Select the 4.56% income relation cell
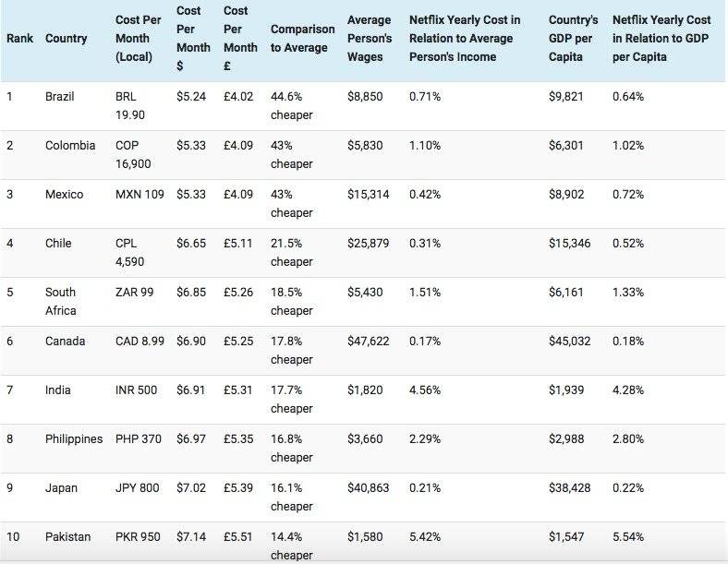728x564 pixels. tap(425, 390)
